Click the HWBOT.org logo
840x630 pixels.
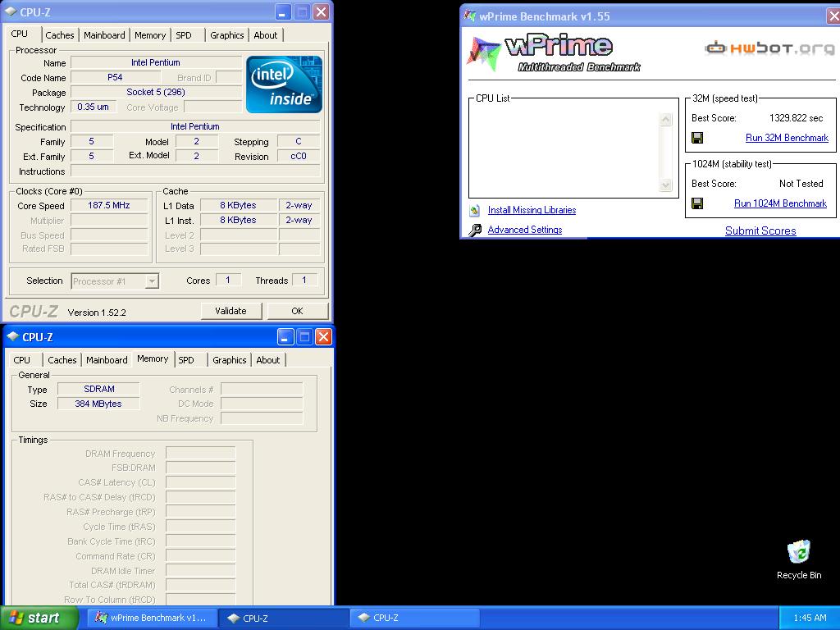click(769, 48)
